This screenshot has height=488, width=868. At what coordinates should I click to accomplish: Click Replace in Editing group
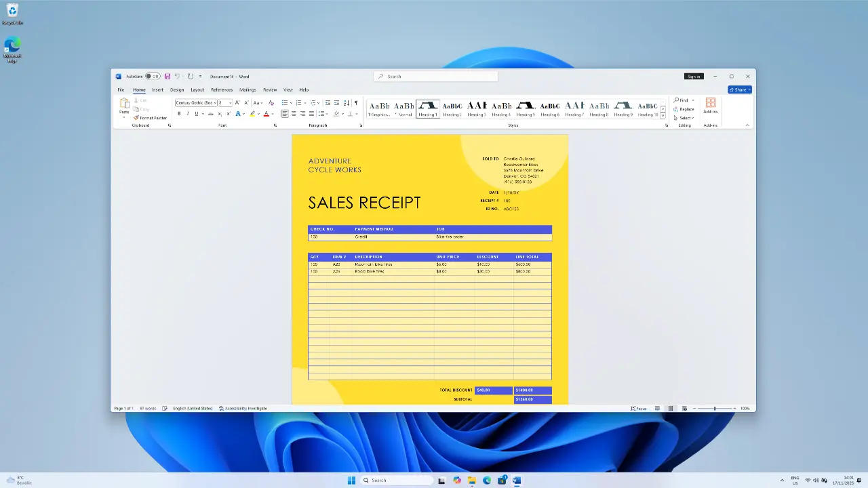click(684, 109)
